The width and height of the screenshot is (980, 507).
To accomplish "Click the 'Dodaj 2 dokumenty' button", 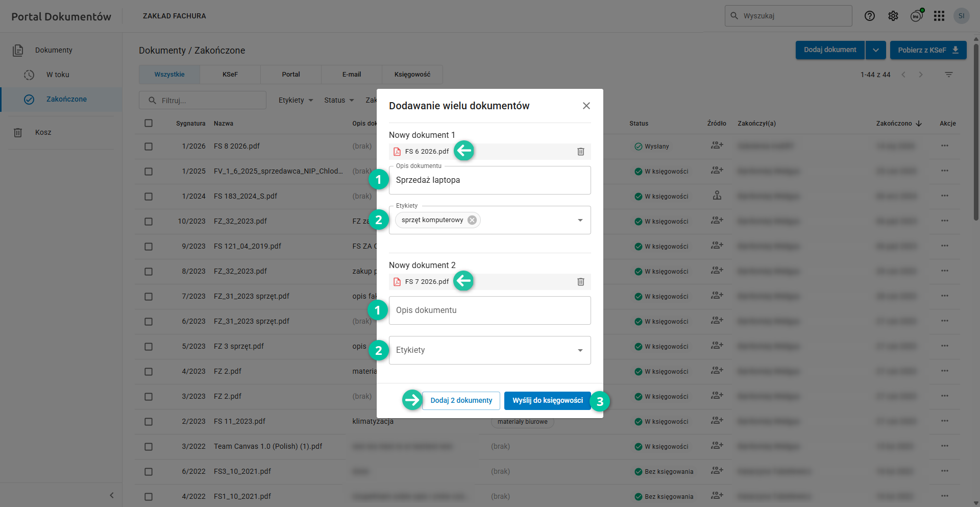I will point(461,401).
